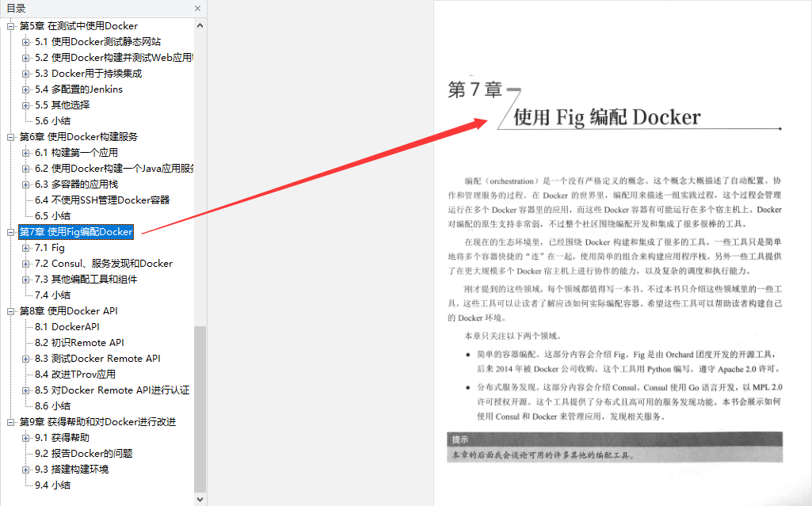Image resolution: width=812 pixels, height=506 pixels.
Task: Open bookmark 第6章 使用Docker构建服务
Action: coord(78,136)
